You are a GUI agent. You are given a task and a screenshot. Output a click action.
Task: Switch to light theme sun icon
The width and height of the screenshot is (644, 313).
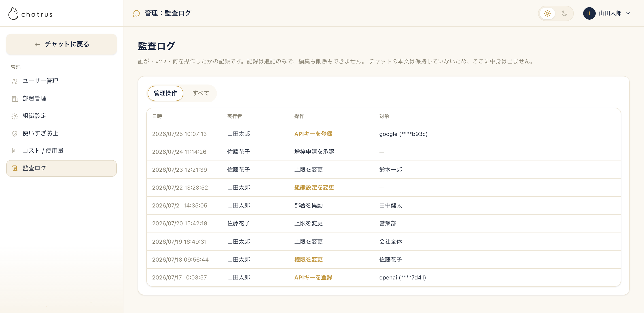pyautogui.click(x=547, y=13)
